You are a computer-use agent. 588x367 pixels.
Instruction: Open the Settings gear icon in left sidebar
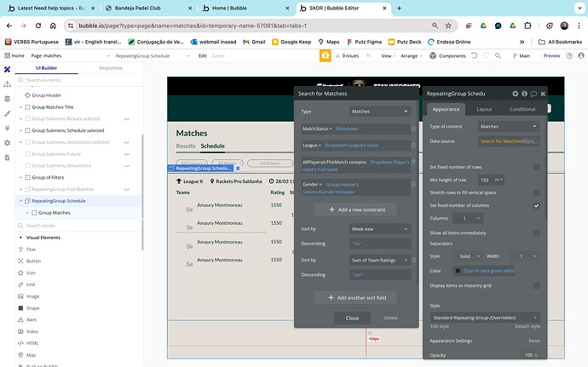pos(7,143)
